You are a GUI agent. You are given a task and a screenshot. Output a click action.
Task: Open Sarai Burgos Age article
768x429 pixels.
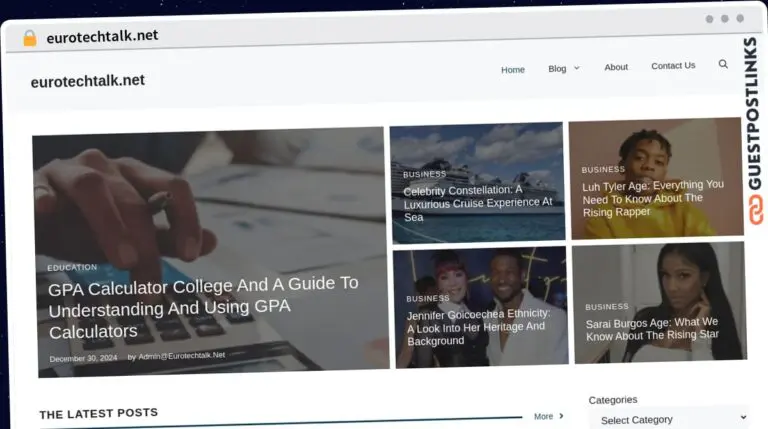[x=652, y=329]
